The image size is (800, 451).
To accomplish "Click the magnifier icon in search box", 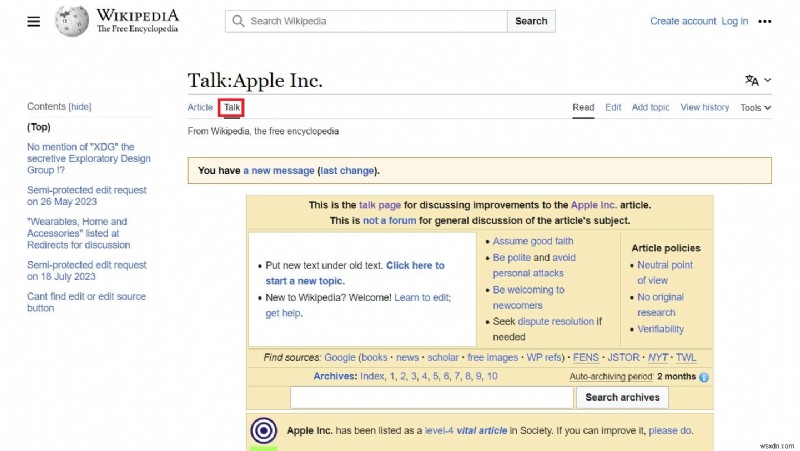I will click(x=238, y=21).
